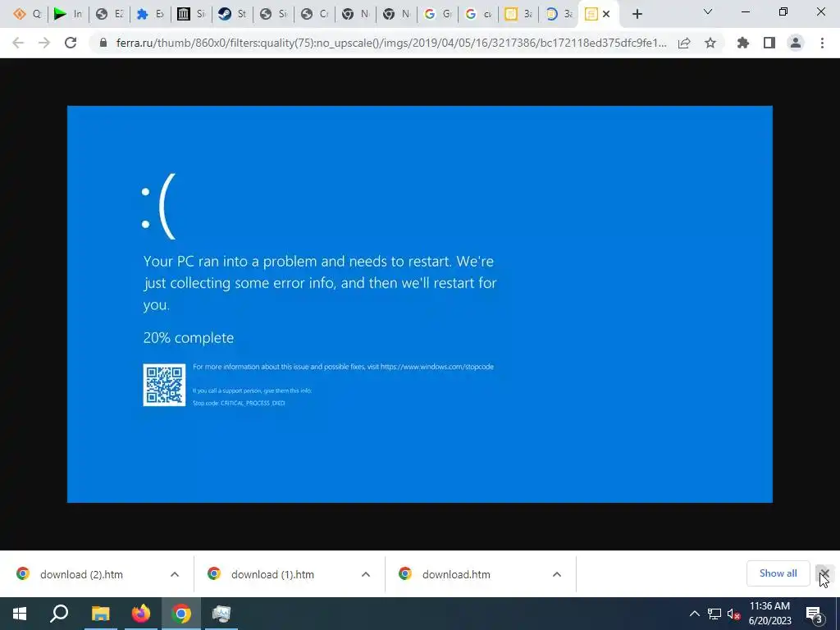Expand options for download (2).htm
This screenshot has height=630, width=840.
click(x=175, y=574)
